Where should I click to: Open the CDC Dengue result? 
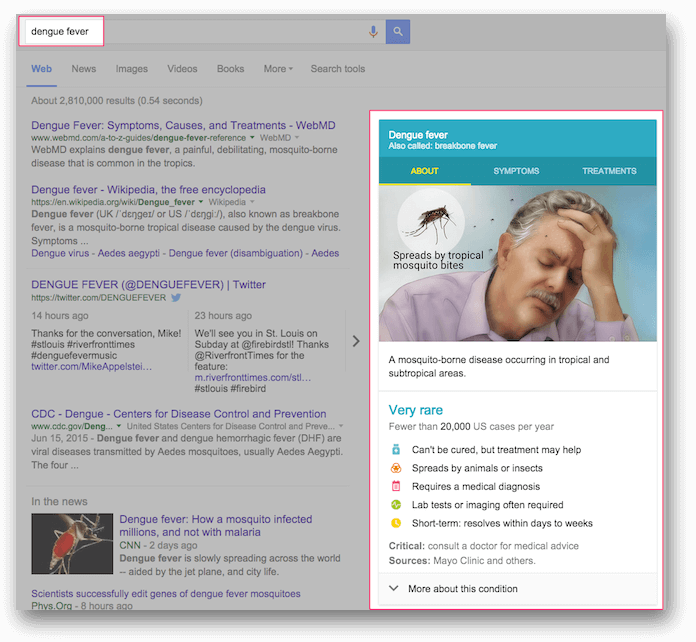tap(178, 414)
